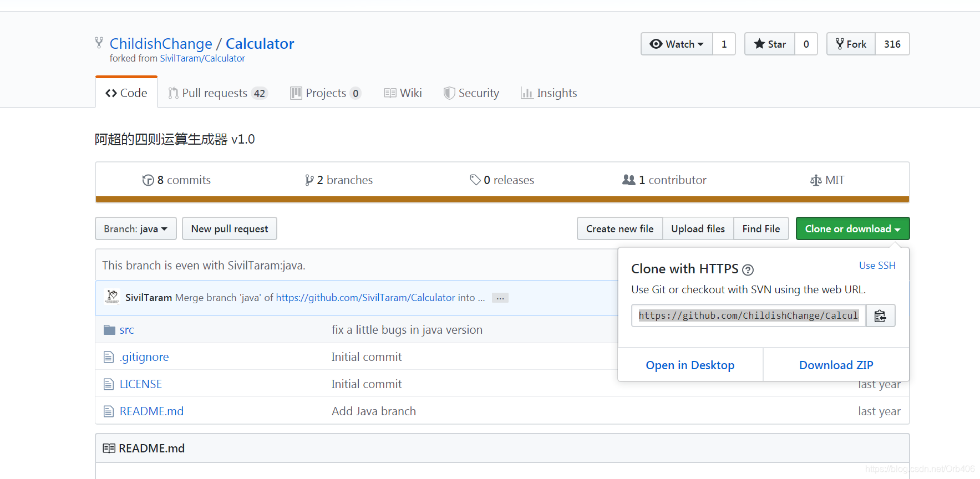Open the ChildishChange owner profile link
The image size is (980, 479).
(161, 44)
